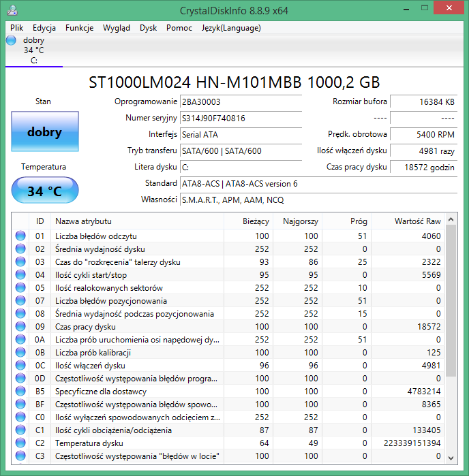Open the Plik menu
This screenshot has width=469, height=476.
coord(17,28)
